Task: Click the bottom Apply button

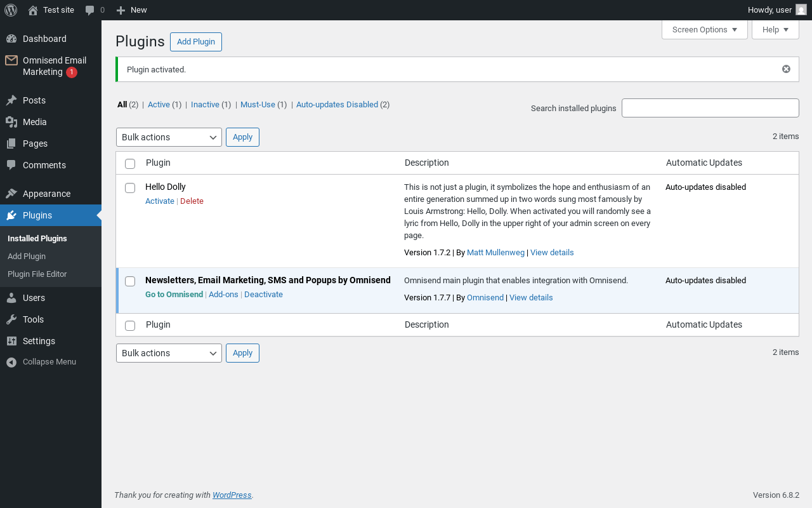Action: [242, 353]
